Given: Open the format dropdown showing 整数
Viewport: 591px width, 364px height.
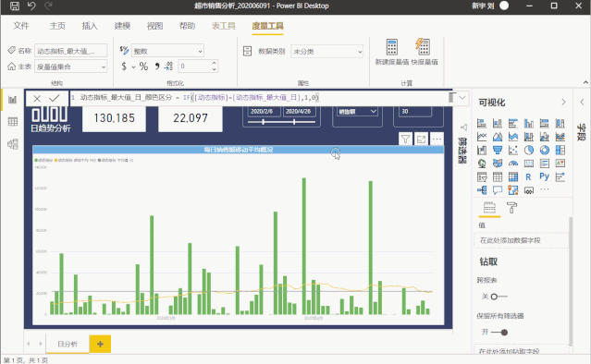Looking at the screenshot, I should point(167,51).
